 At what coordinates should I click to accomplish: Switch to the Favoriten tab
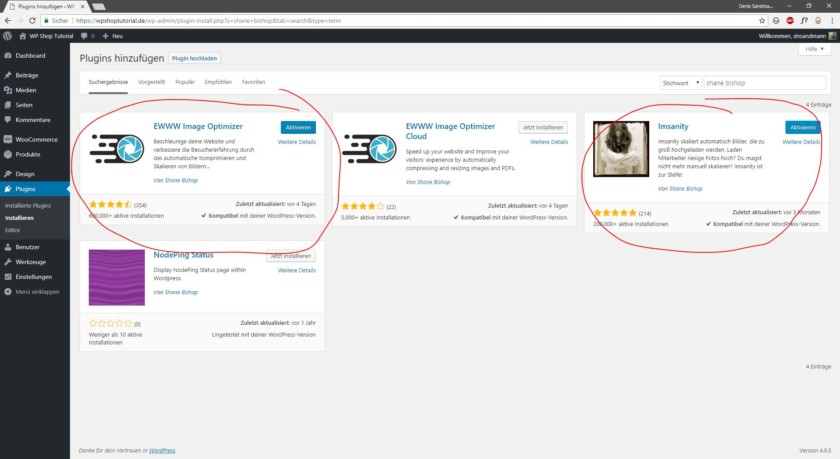point(254,82)
